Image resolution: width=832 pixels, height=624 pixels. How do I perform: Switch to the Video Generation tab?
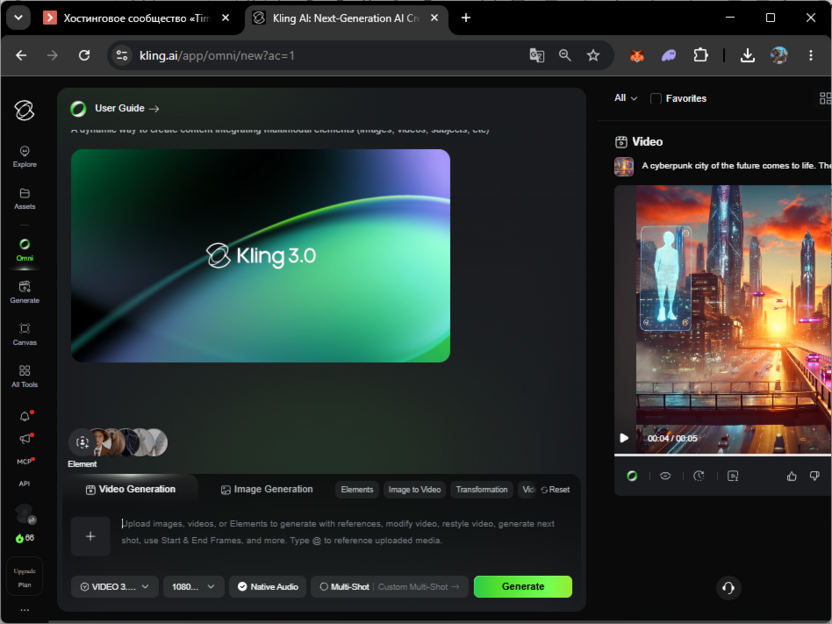pyautogui.click(x=131, y=489)
